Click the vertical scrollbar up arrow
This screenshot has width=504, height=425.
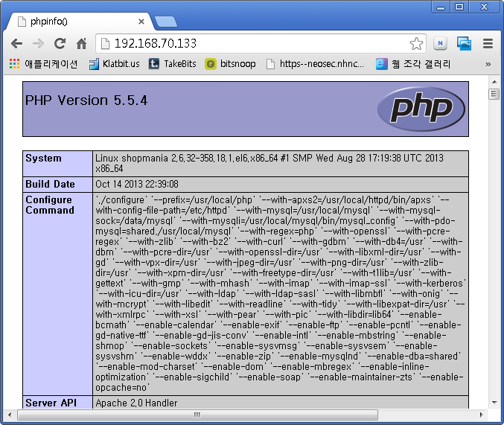click(494, 82)
